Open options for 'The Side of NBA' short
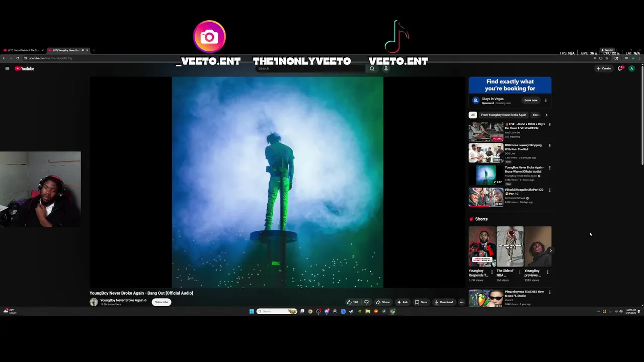Screen dimensions: 644x362 pos(520,272)
